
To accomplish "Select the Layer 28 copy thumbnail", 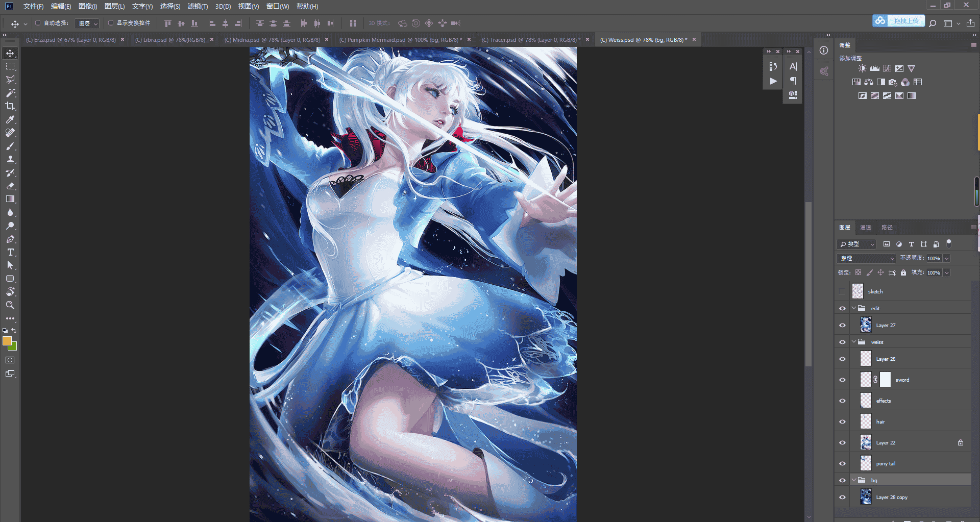I will click(x=866, y=497).
